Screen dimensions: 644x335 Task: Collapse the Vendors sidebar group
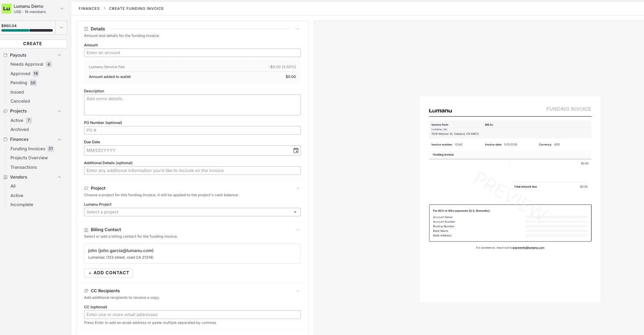[59, 177]
